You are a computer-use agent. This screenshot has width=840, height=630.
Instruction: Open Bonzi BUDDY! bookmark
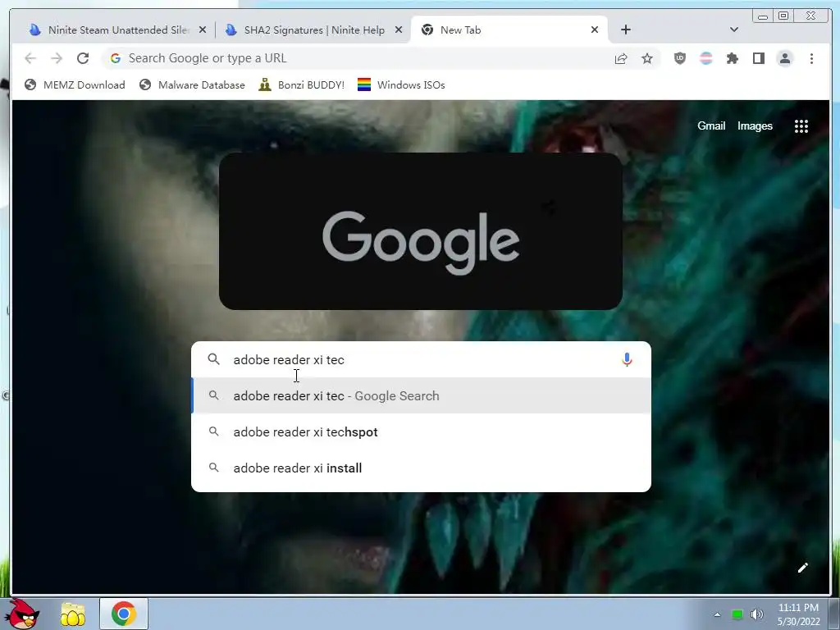(x=302, y=84)
